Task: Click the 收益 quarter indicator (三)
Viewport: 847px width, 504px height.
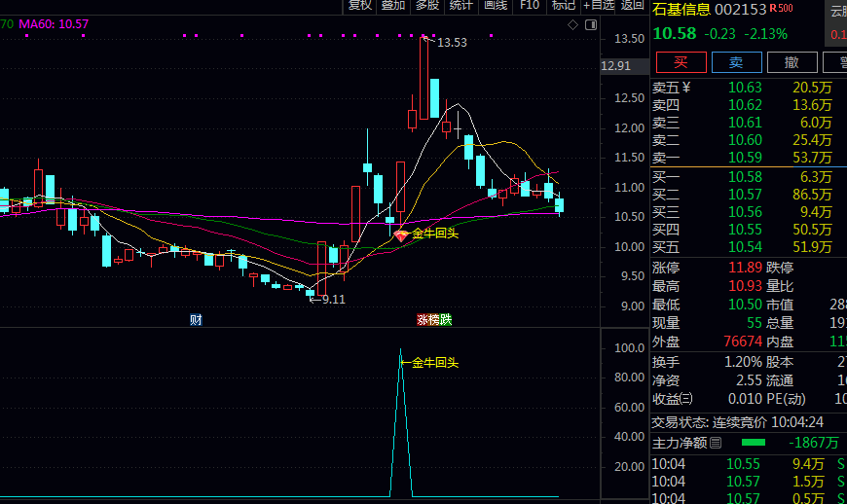Action: (686, 398)
